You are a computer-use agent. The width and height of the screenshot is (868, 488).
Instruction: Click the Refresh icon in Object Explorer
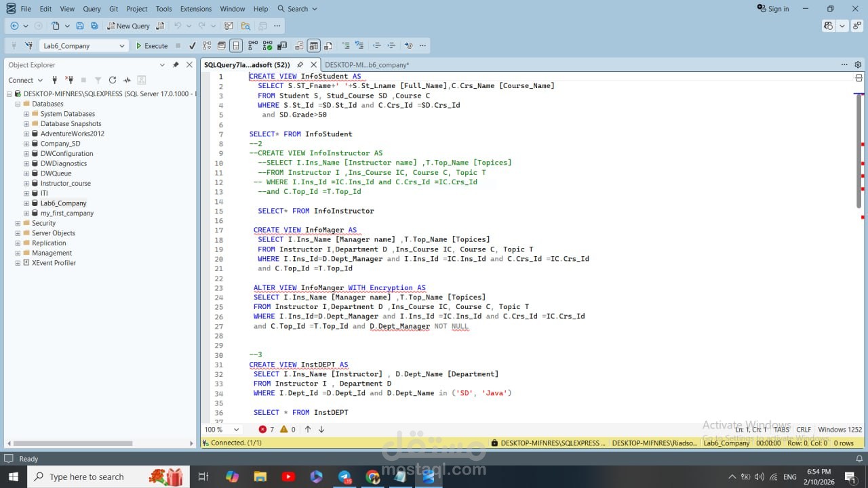[x=113, y=80]
